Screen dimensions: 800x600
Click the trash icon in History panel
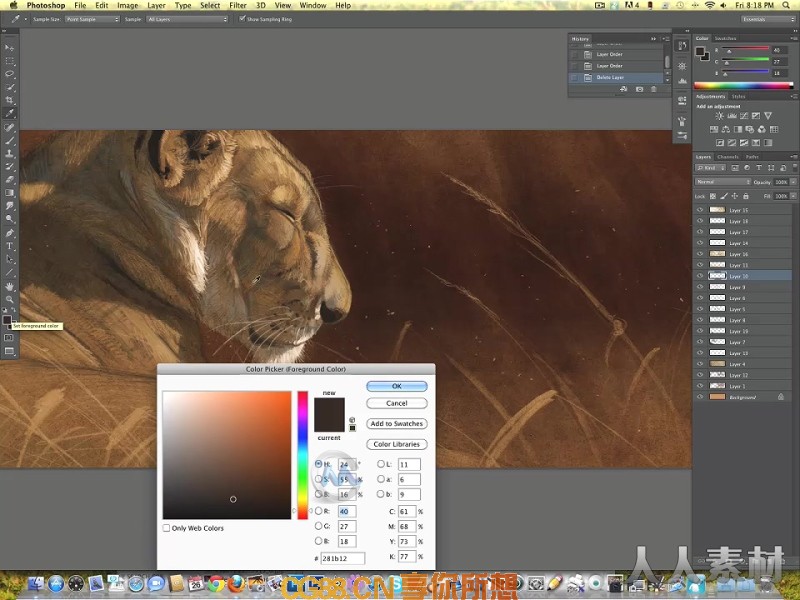click(x=654, y=89)
